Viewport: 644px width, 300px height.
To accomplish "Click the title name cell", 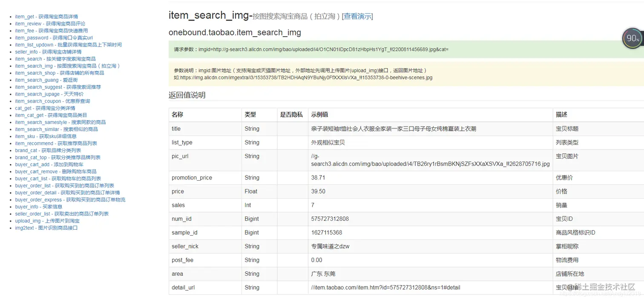I will [x=205, y=129].
